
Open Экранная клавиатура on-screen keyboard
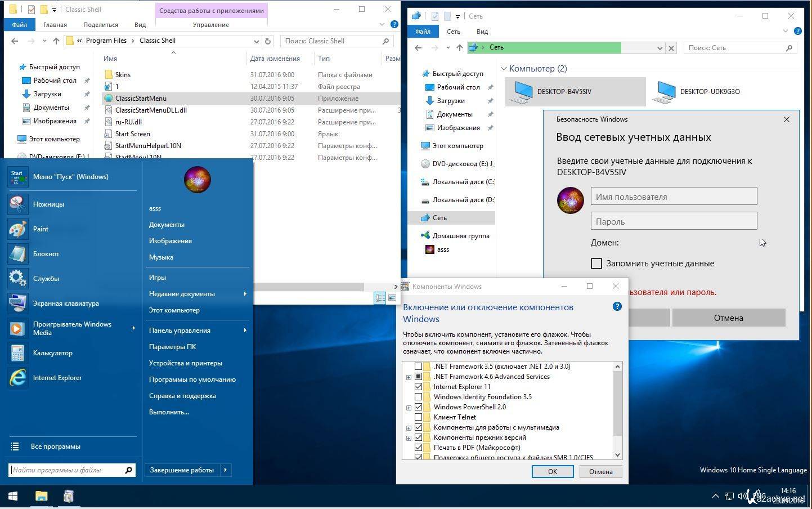click(65, 303)
